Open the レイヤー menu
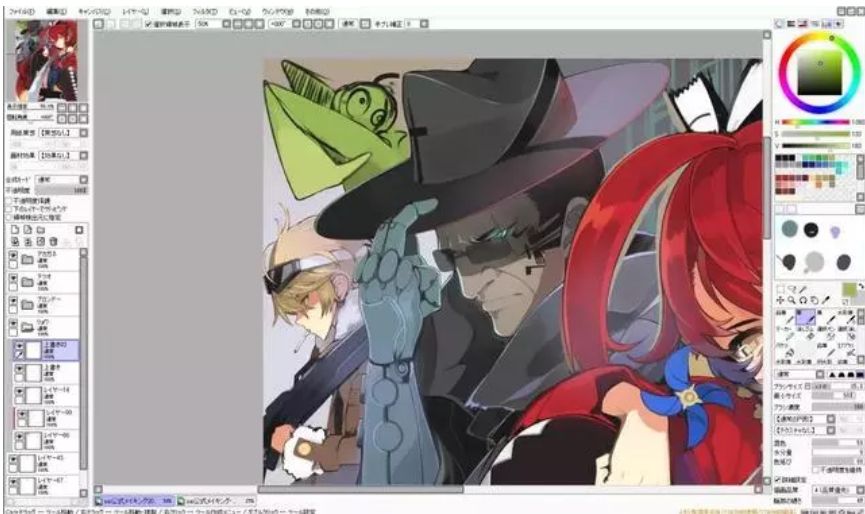The width and height of the screenshot is (865, 514). pos(135,11)
